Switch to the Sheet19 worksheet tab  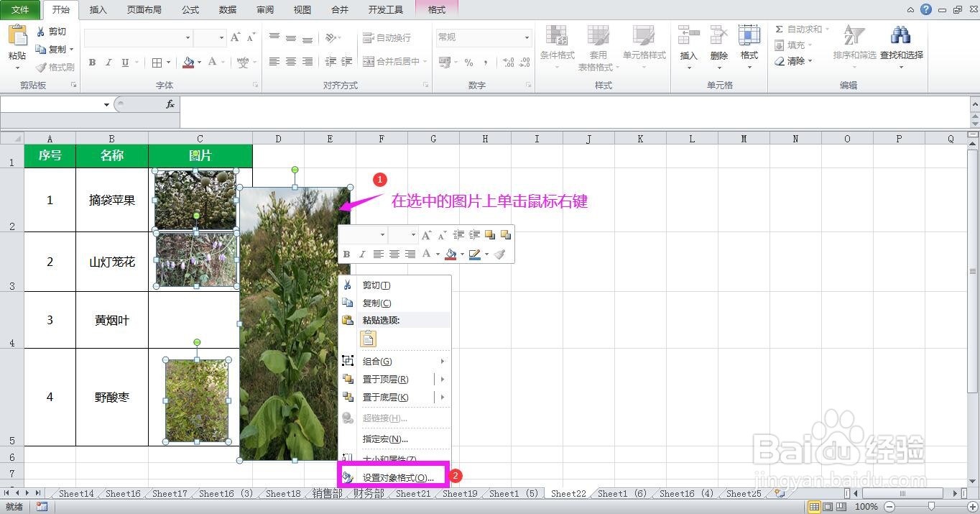459,494
